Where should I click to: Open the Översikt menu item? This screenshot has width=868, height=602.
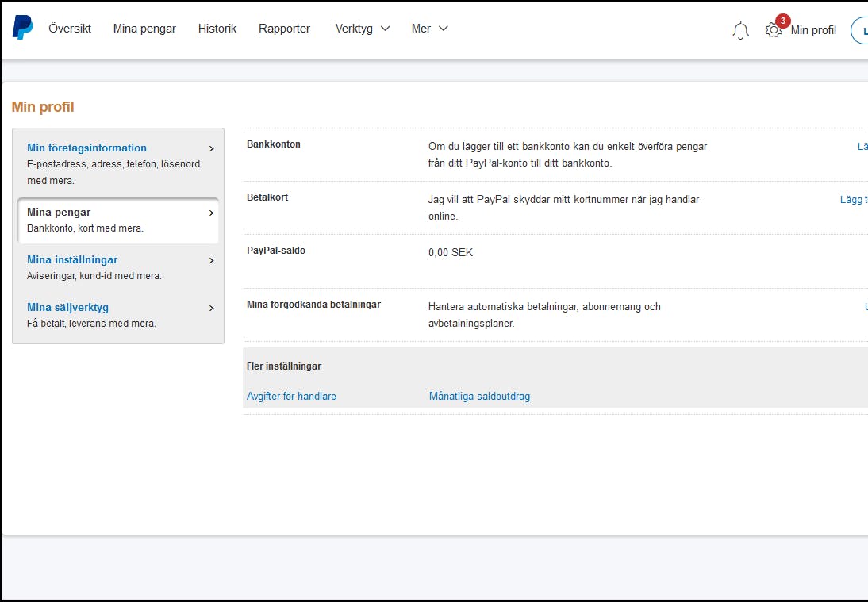[x=70, y=29]
